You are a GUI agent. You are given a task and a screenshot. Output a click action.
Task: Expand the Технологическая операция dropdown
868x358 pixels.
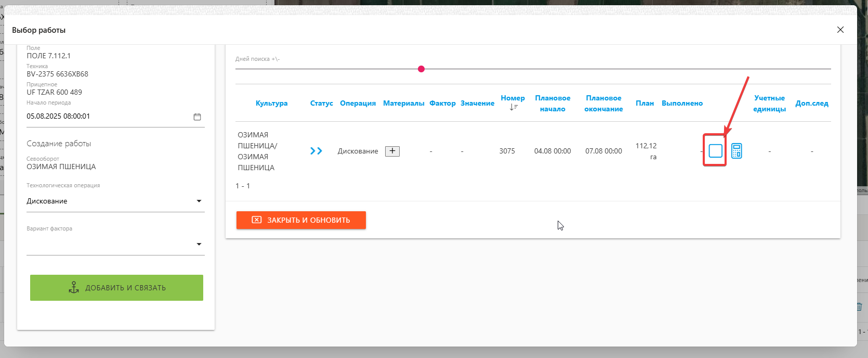(x=199, y=201)
